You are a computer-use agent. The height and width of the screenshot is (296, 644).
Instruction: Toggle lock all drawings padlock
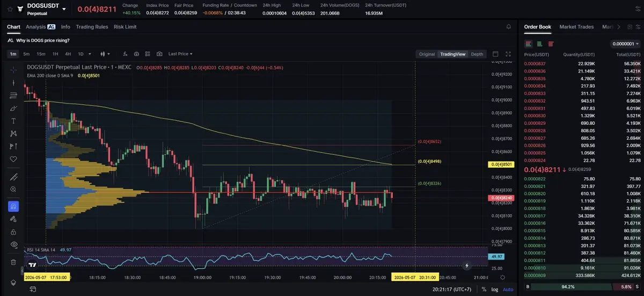pos(13,232)
